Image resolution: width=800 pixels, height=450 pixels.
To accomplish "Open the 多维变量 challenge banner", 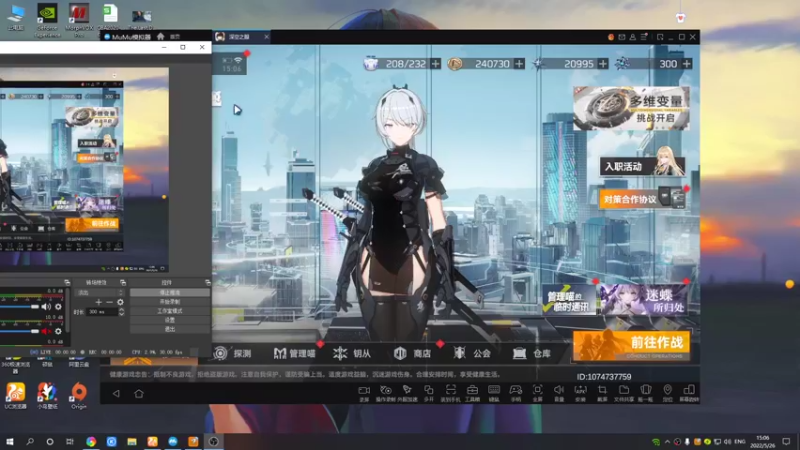I will 632,108.
